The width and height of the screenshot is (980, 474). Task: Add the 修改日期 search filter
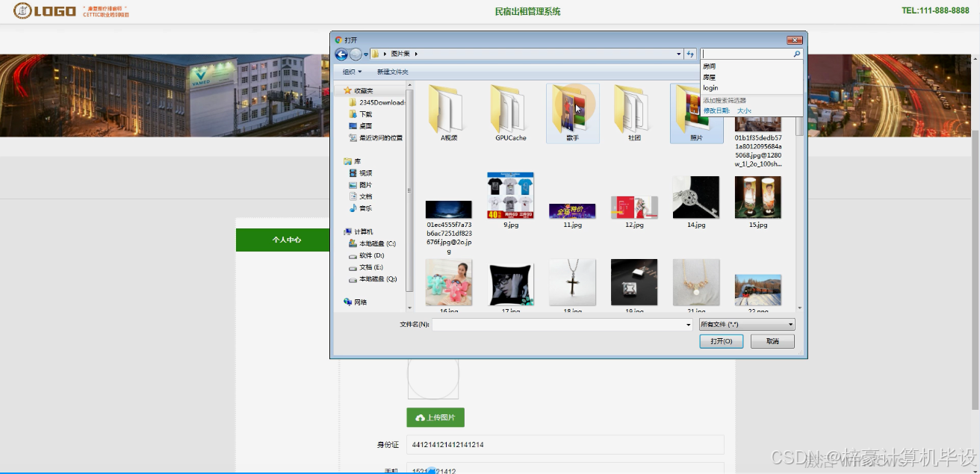[716, 110]
